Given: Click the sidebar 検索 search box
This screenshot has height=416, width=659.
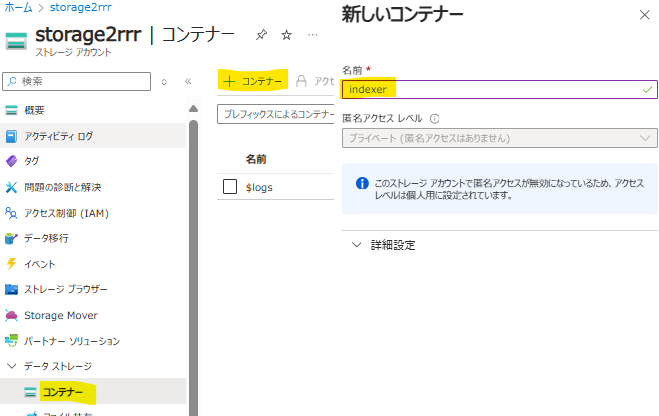Looking at the screenshot, I should [x=76, y=82].
